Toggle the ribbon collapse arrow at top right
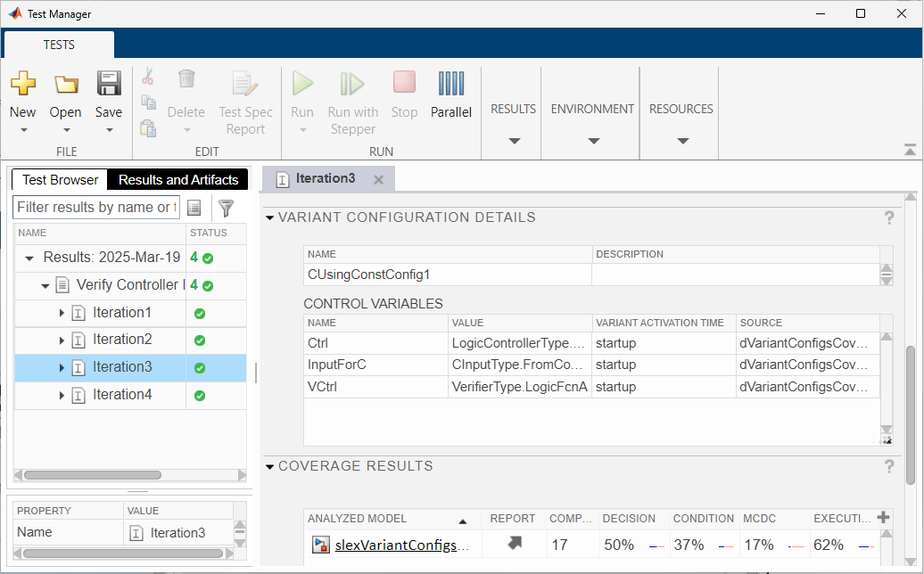Screen dimensions: 924x574 coord(910,149)
